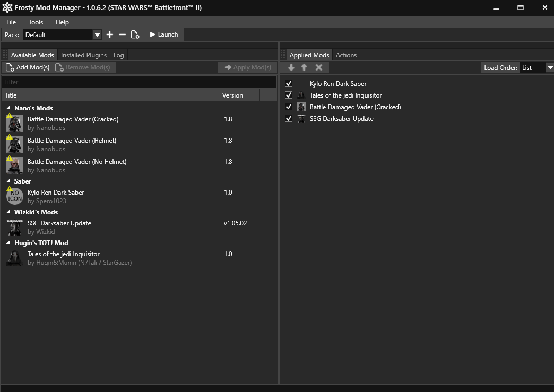The height and width of the screenshot is (392, 554).
Task: Open the Tools menu
Action: 36,22
